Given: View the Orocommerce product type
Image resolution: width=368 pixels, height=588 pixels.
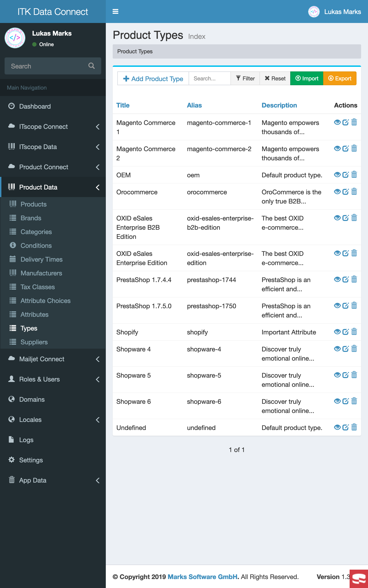Looking at the screenshot, I should coord(337,192).
